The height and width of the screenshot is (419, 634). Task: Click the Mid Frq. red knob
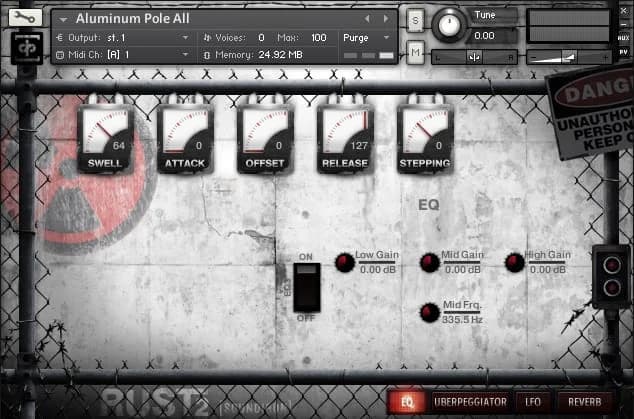[x=429, y=312]
